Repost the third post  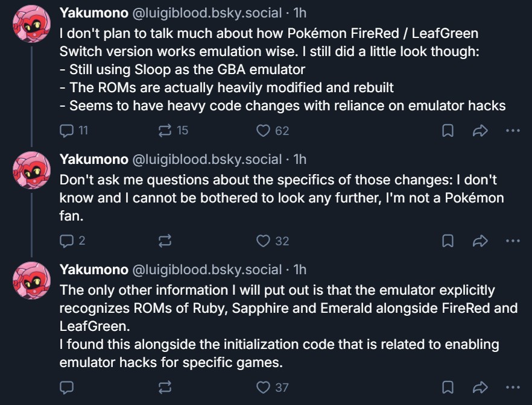coord(165,388)
